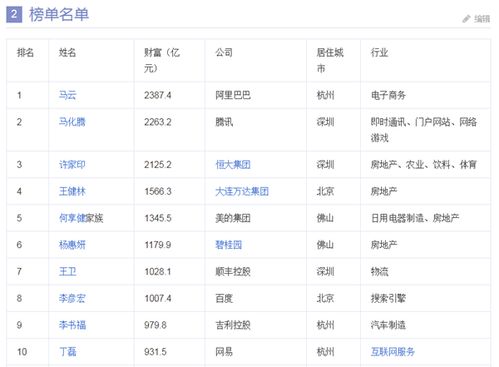Open the 王卫 name link

point(68,271)
